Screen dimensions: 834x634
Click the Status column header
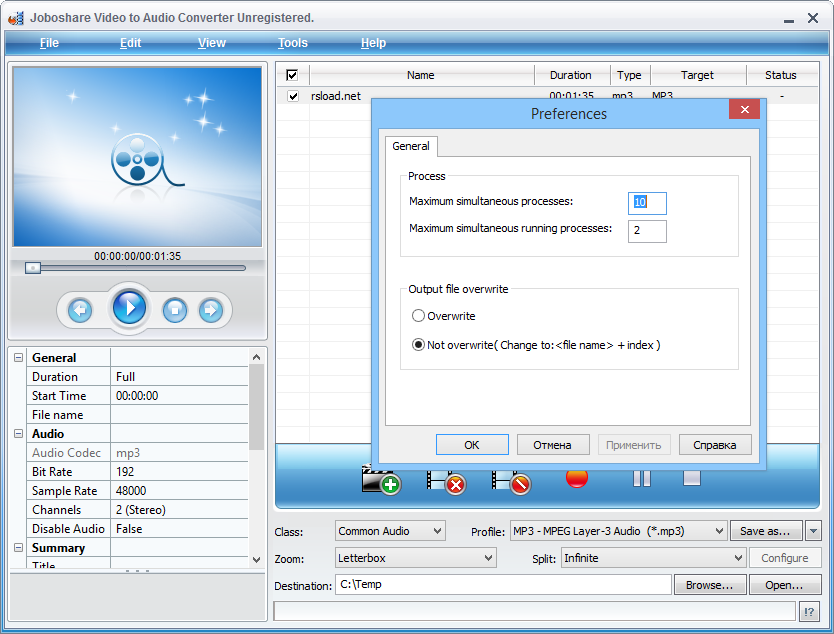pyautogui.click(x=781, y=75)
